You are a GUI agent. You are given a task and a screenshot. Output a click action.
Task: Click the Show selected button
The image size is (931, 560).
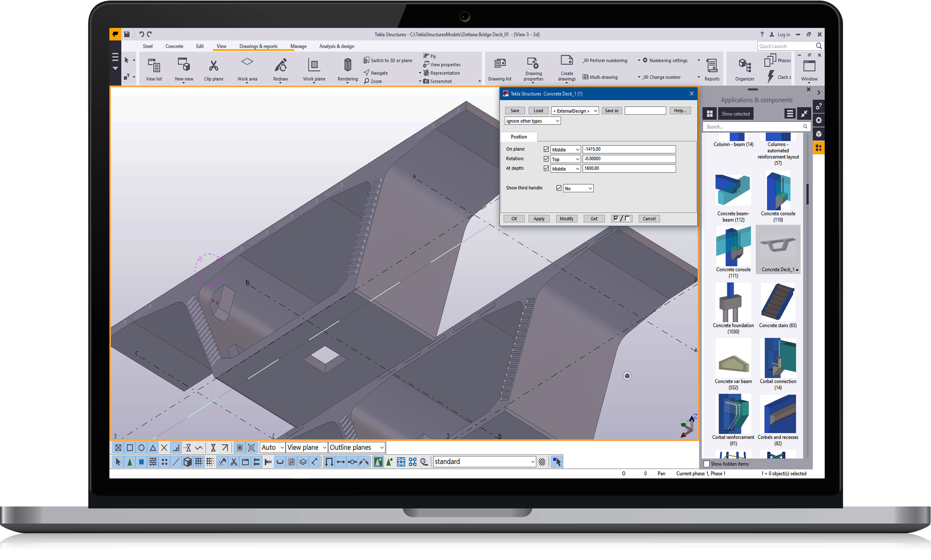click(x=735, y=114)
